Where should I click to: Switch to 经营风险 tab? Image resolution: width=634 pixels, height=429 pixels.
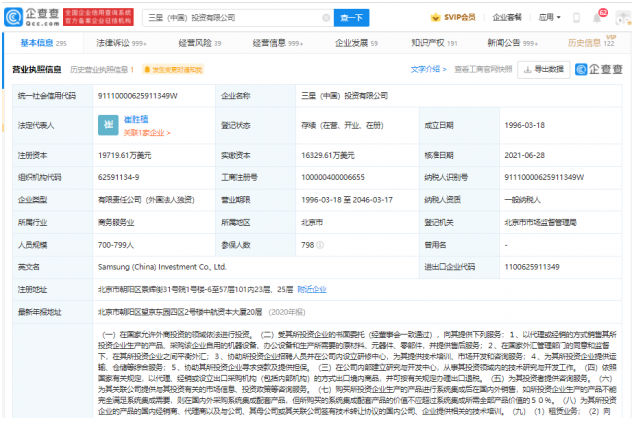pos(200,43)
